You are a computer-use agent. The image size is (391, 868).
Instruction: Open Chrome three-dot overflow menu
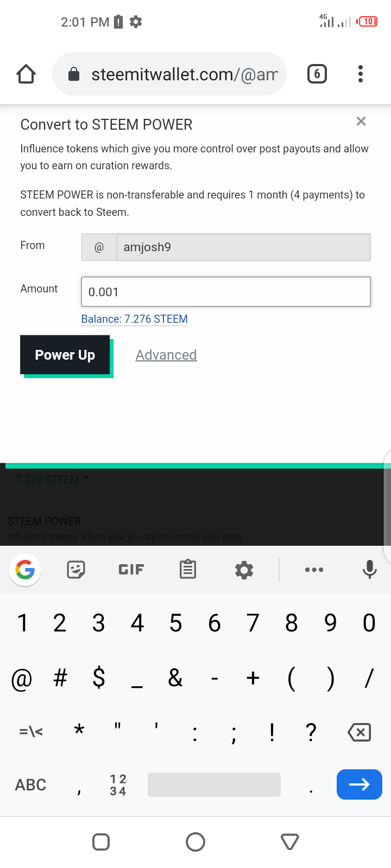361,74
